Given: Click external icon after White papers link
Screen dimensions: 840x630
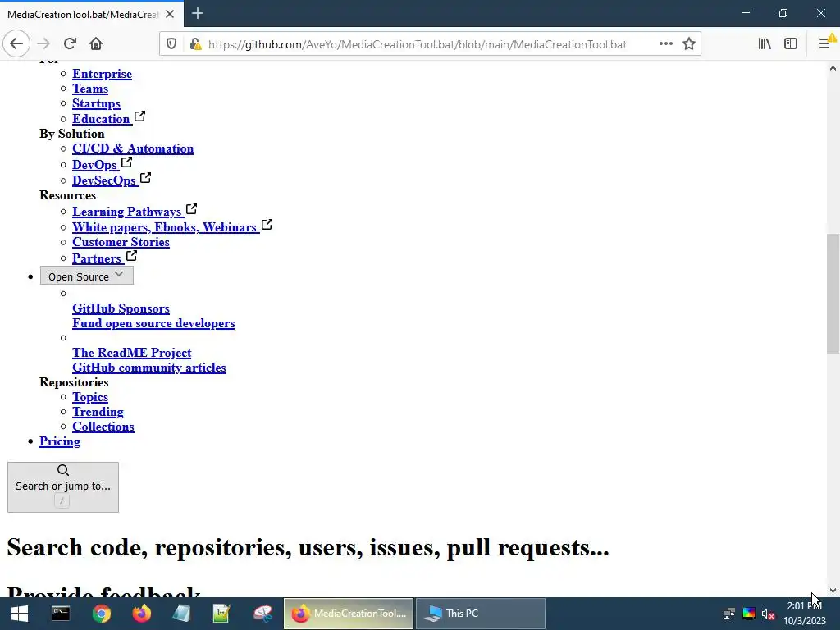Looking at the screenshot, I should pyautogui.click(x=267, y=224).
